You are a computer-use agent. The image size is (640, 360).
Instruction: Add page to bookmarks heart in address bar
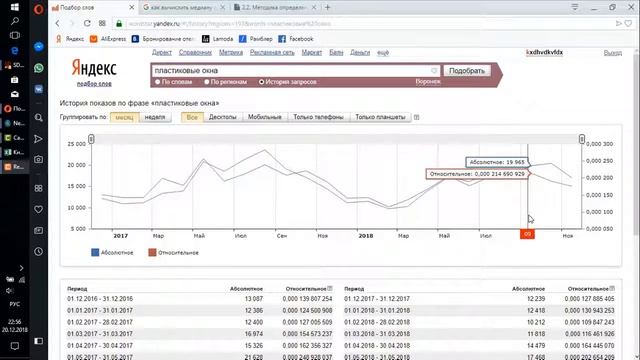[629, 24]
